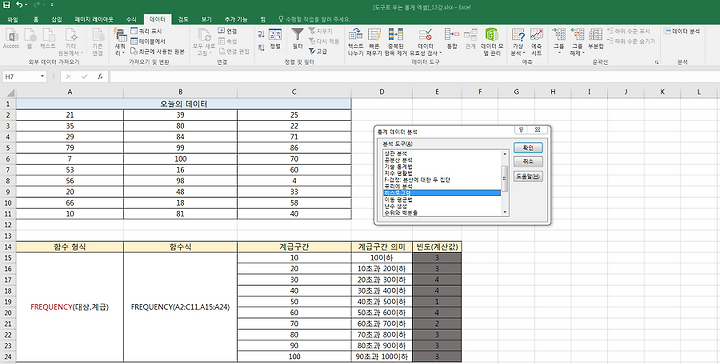Click the 통합 (Consolidate) icon
Screen dimensions: 720x364
(x=452, y=39)
